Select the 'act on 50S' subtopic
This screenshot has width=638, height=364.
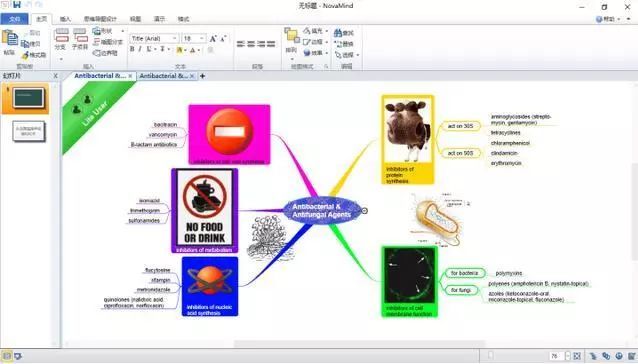(461, 153)
